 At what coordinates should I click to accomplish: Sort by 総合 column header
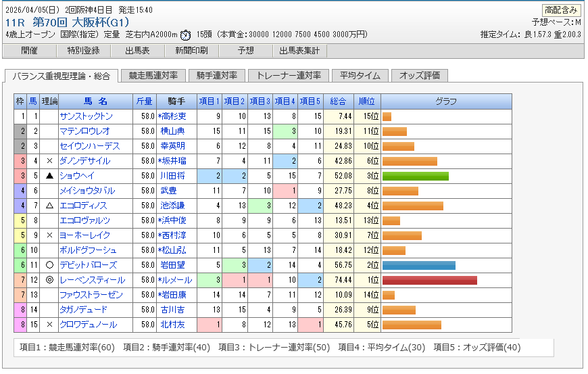coord(338,101)
